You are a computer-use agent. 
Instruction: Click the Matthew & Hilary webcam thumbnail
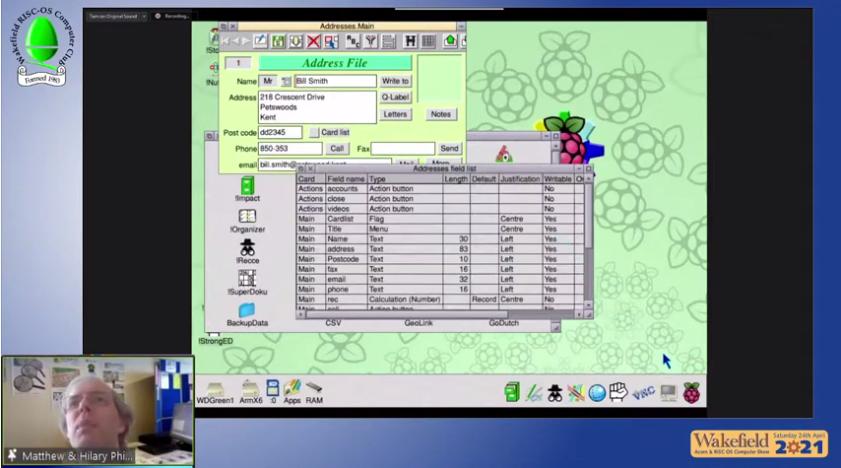coord(98,411)
